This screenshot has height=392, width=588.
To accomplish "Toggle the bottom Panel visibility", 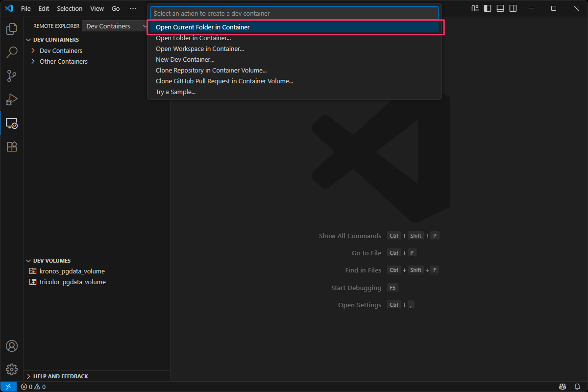I will [500, 8].
